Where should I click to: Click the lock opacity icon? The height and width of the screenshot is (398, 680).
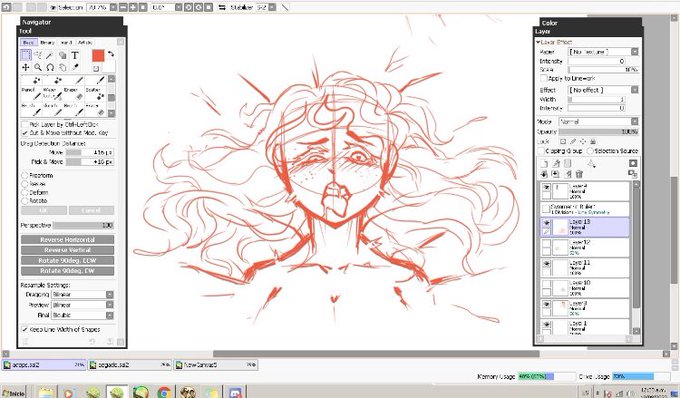click(x=563, y=141)
